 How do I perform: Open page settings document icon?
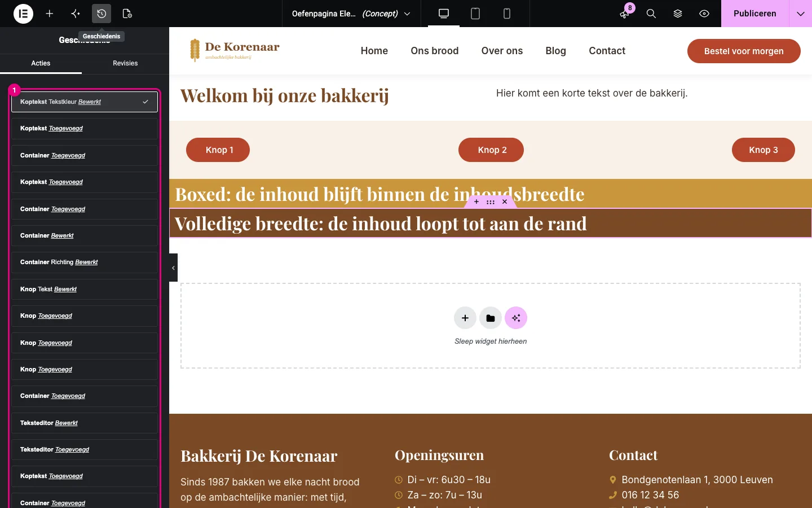coord(127,14)
